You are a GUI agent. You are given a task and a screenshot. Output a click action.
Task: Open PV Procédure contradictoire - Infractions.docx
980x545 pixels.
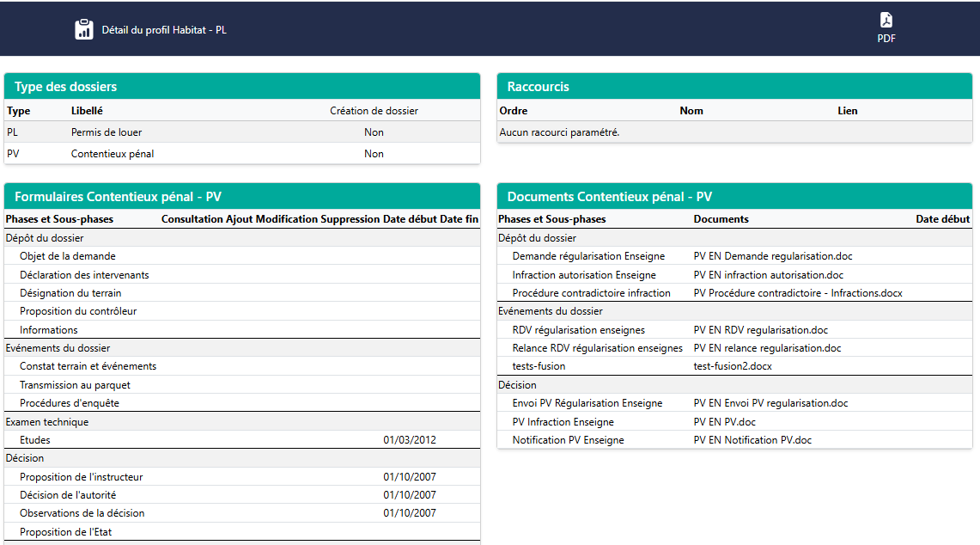pyautogui.click(x=797, y=293)
